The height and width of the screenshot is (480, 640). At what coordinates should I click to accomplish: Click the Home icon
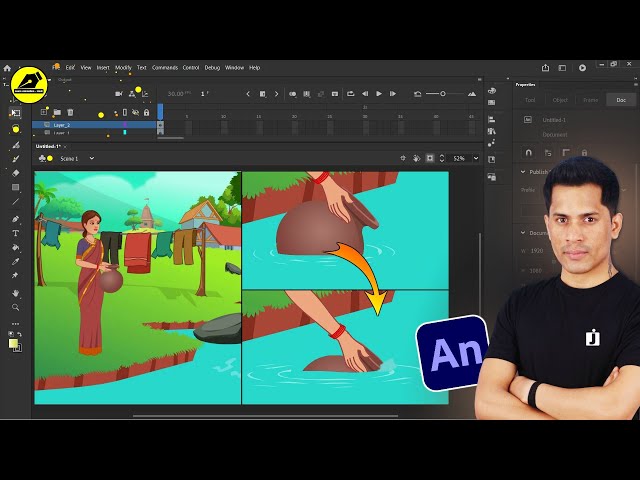[x=7, y=68]
